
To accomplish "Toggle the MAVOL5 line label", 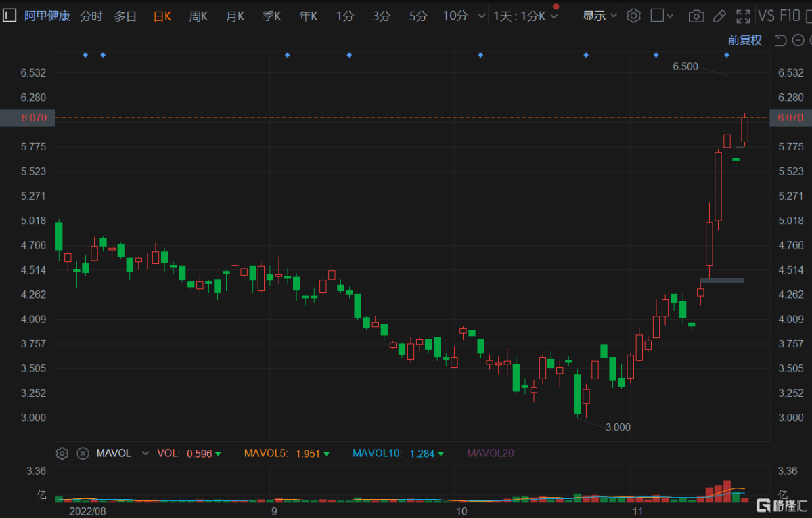I will (x=266, y=453).
